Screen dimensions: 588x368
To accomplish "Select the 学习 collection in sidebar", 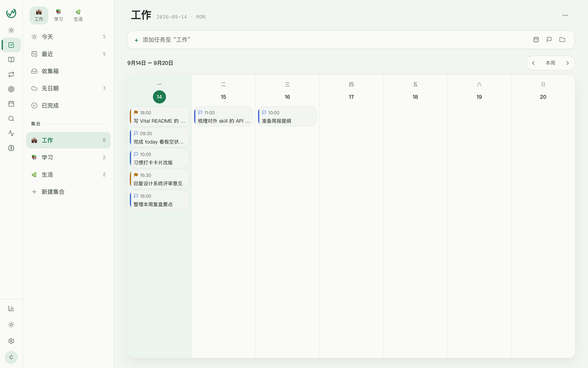I will pyautogui.click(x=68, y=157).
